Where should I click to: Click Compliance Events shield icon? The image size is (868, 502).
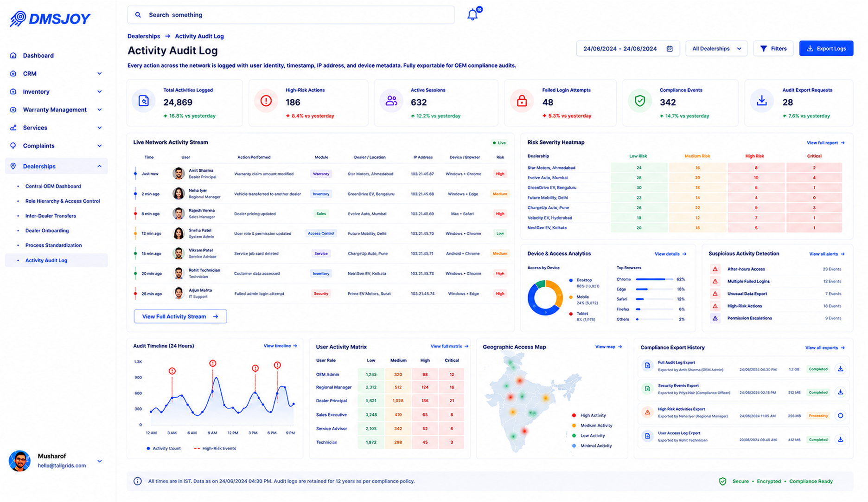point(639,101)
